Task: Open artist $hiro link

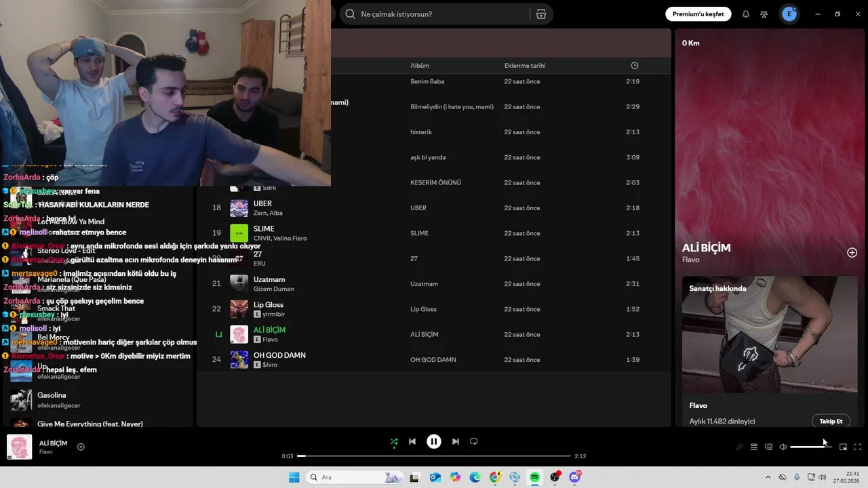Action: coord(270,365)
